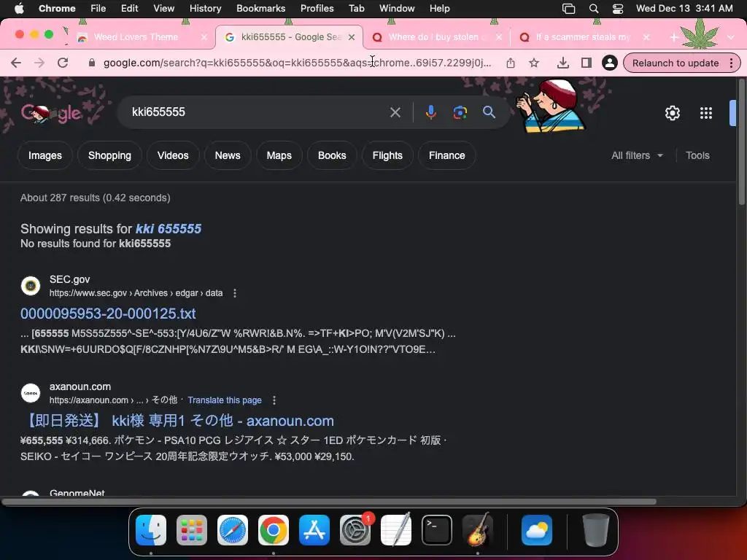
Task: Open Finder in the Dock
Action: tap(151, 530)
